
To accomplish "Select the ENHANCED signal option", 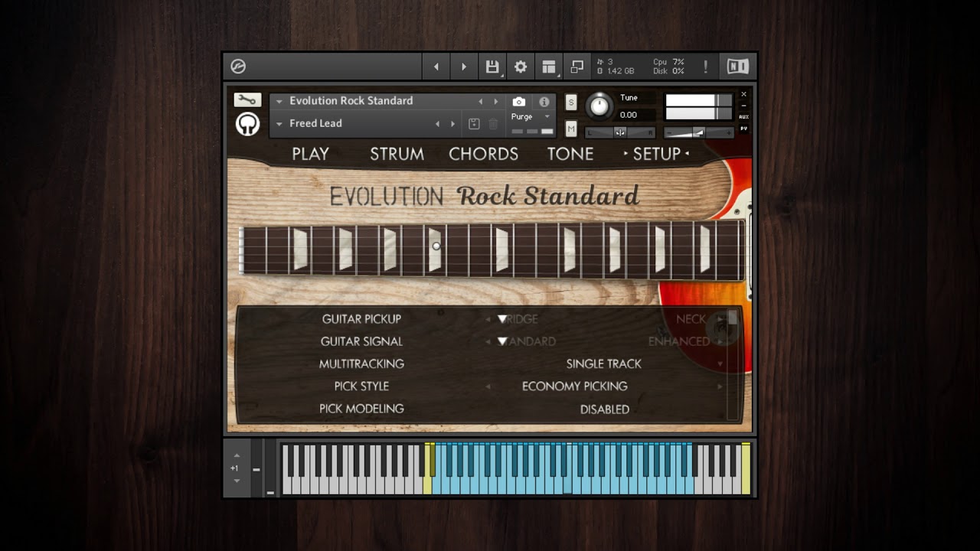I will [x=679, y=341].
